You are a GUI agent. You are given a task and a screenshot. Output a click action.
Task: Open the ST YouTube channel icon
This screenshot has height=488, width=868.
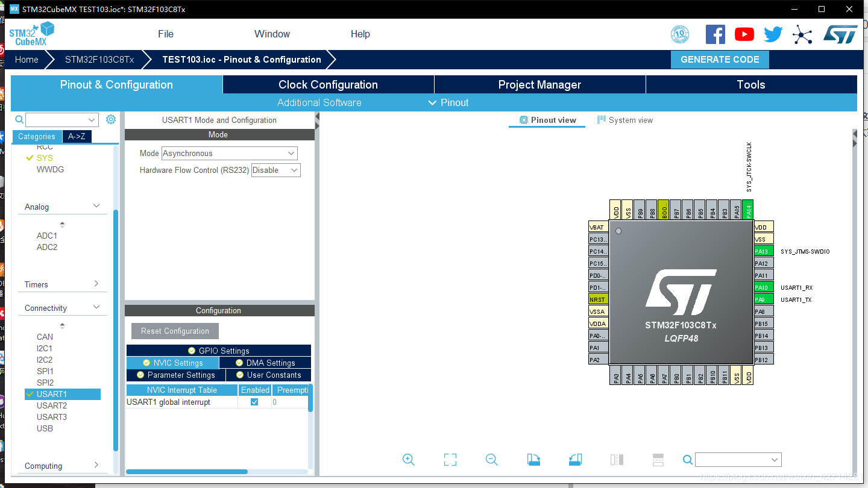744,34
